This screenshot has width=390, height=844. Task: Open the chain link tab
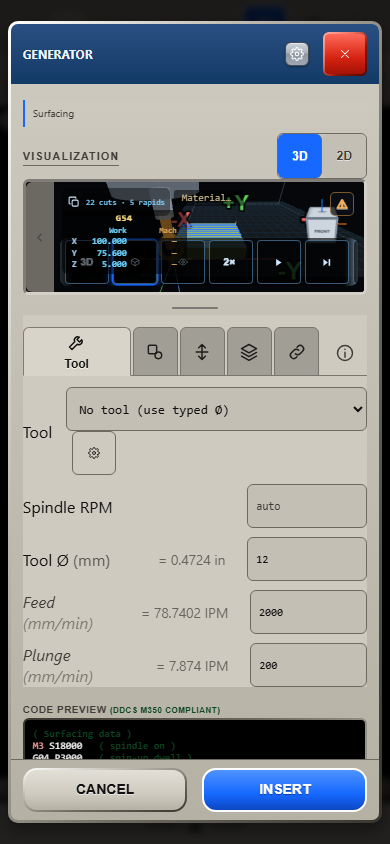(296, 351)
